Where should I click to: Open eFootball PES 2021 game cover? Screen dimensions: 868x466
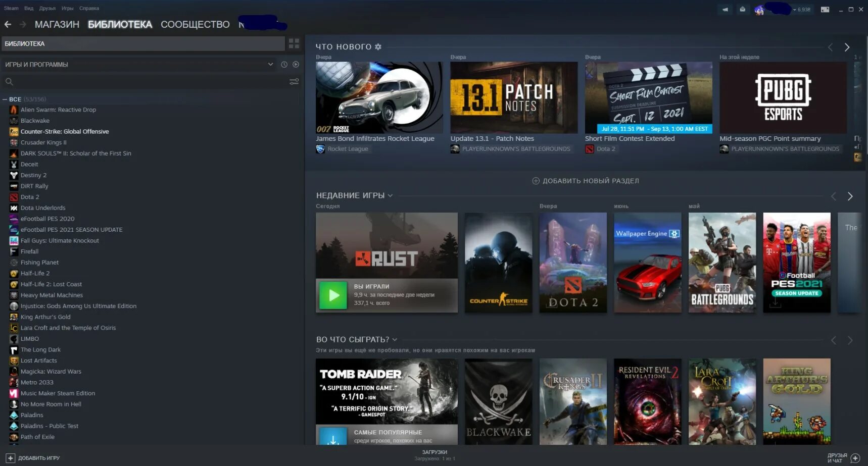point(797,263)
